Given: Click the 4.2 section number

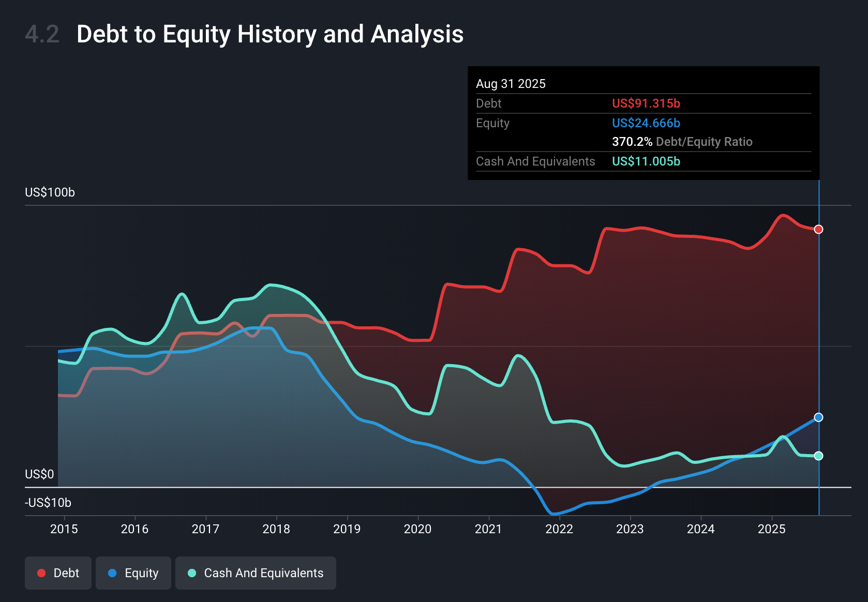Looking at the screenshot, I should click(x=42, y=34).
